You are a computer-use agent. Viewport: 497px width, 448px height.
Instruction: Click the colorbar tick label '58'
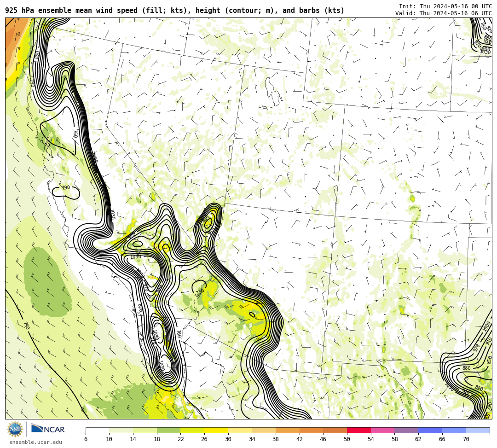(x=395, y=439)
